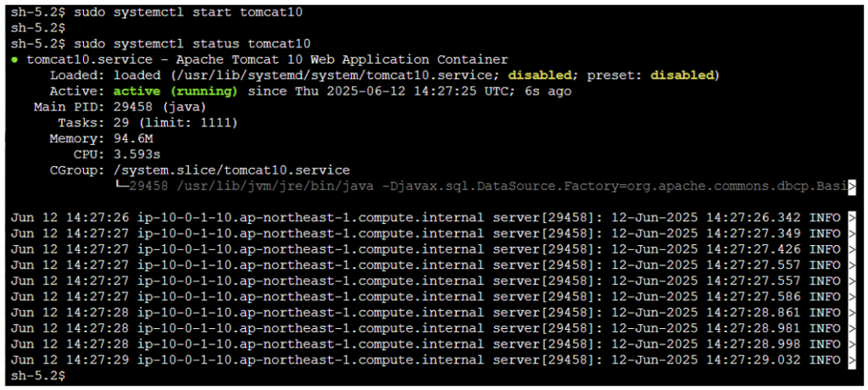Image resolution: width=868 pixels, height=390 pixels.
Task: Click the truncation marker on the 14:27:27.426 log line
Action: (852, 249)
